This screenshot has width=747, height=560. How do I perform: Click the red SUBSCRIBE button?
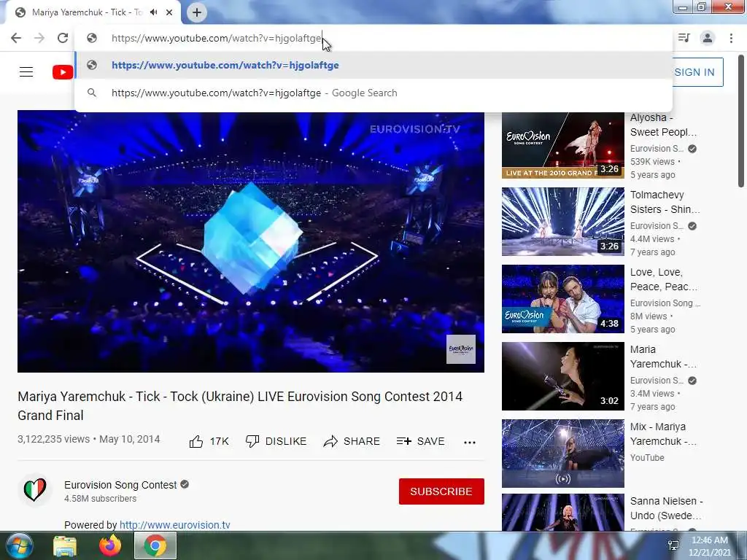(441, 491)
